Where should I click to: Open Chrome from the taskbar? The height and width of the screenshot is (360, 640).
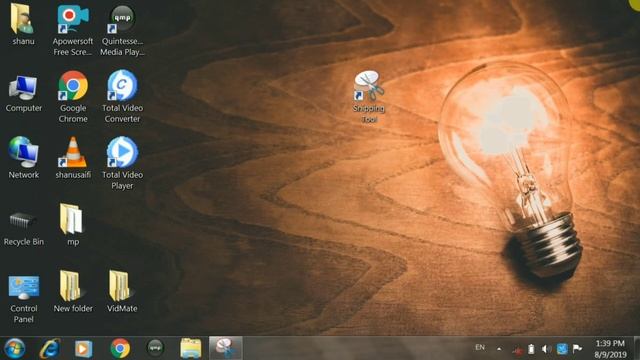coord(120,349)
